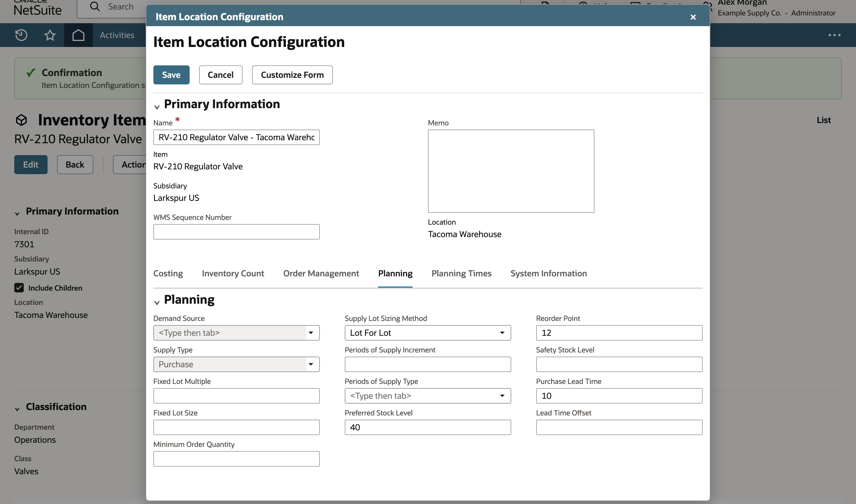This screenshot has height=504, width=856.
Task: Click the Purchase Lead Time field
Action: (x=619, y=396)
